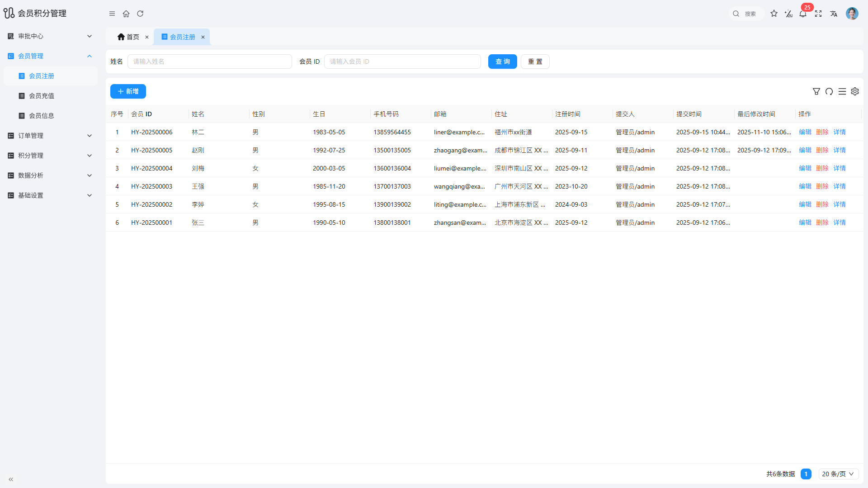Click the table filter funnel icon

pos(816,91)
